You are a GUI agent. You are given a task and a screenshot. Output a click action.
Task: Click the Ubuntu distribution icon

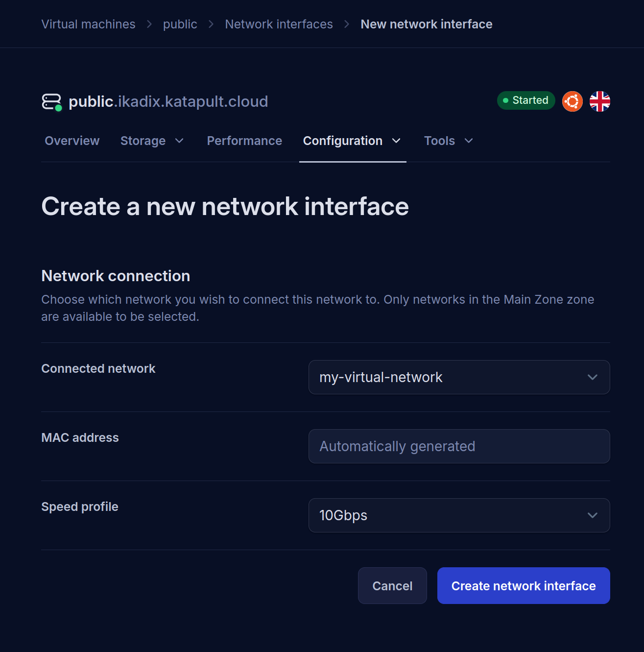click(x=572, y=101)
